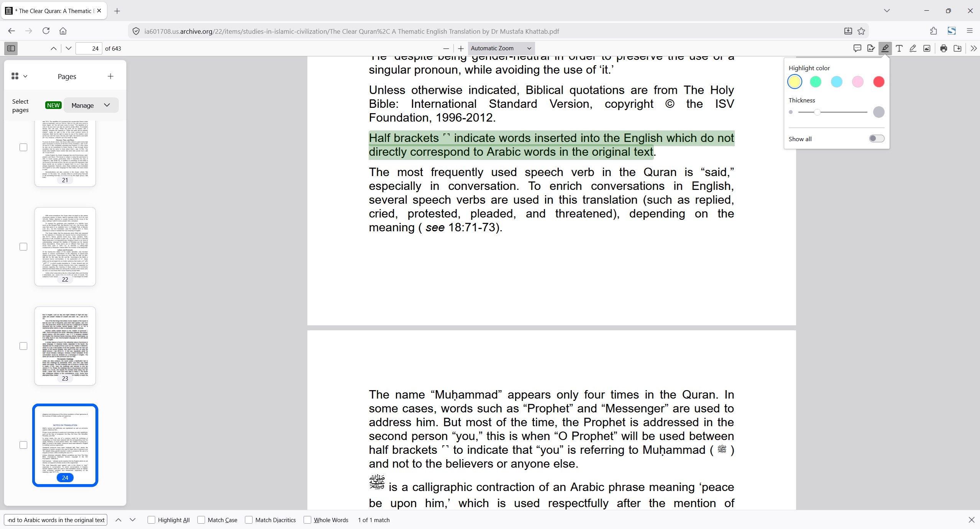Select the freehand draw tool

coord(913,48)
